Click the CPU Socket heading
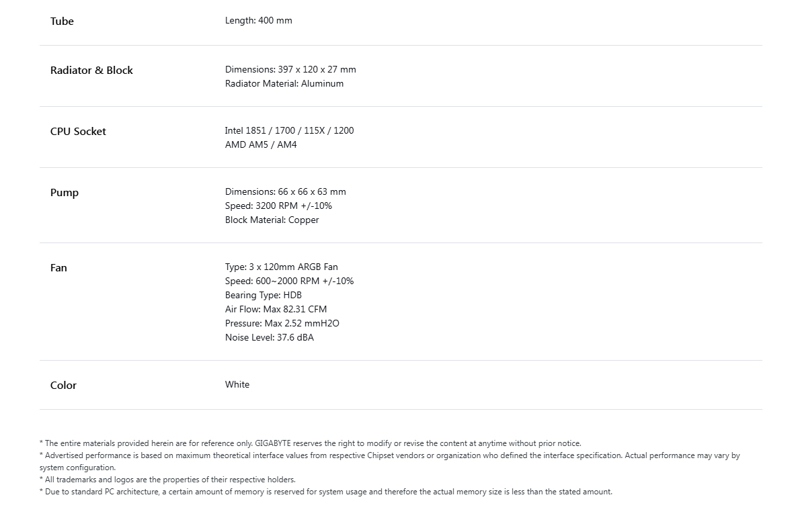Viewport: 796px width, 532px height. 78,132
